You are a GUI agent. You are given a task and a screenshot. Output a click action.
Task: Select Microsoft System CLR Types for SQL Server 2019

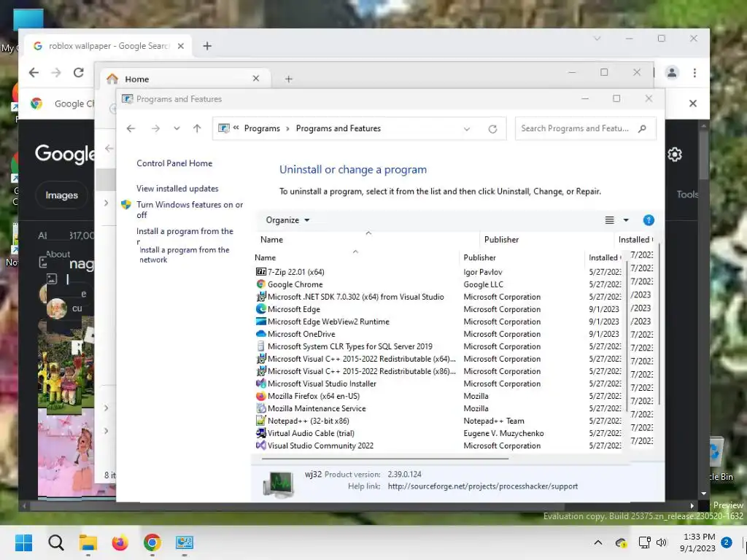pyautogui.click(x=438, y=346)
